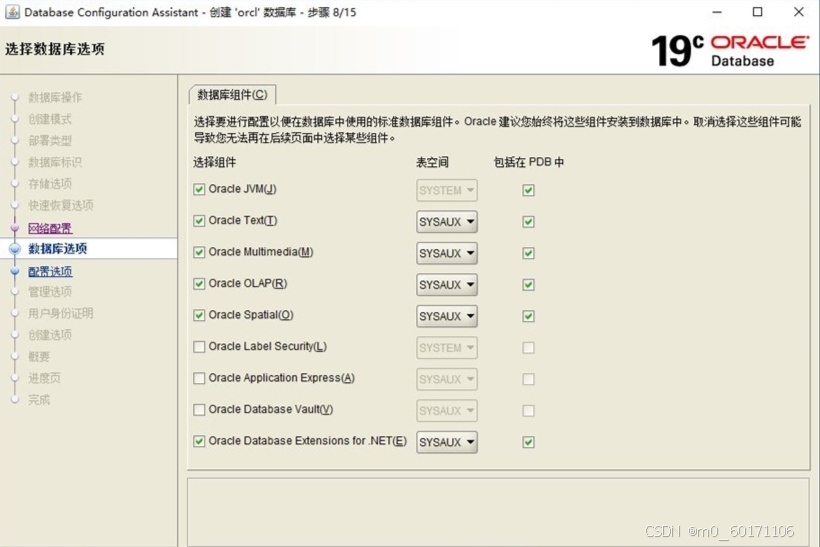Toggle include-in-PDB checkbox for Oracle JVM
This screenshot has width=820, height=547.
[528, 190]
